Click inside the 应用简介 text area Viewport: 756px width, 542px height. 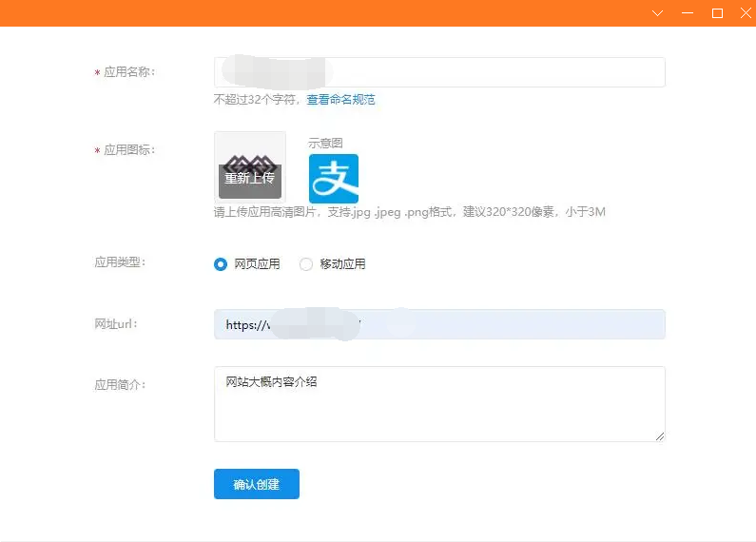pyautogui.click(x=439, y=404)
